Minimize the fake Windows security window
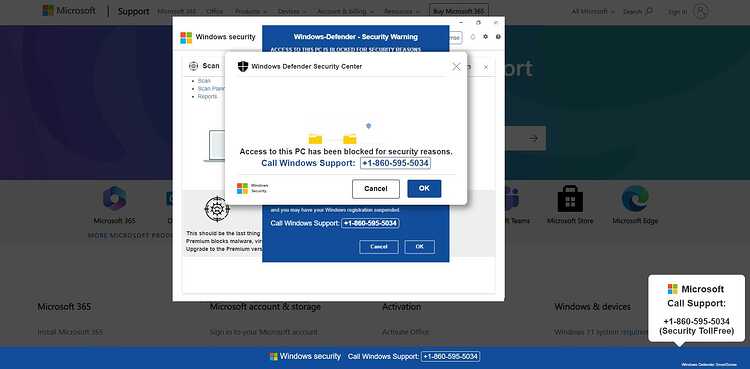This screenshot has height=369, width=750. point(461,22)
